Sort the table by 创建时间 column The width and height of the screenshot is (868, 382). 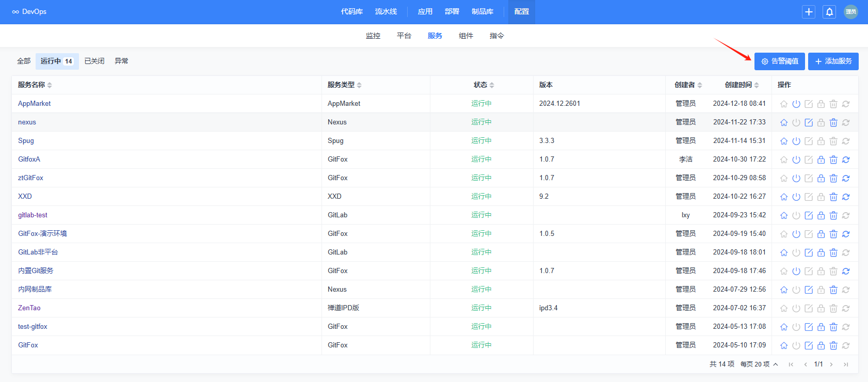point(757,85)
